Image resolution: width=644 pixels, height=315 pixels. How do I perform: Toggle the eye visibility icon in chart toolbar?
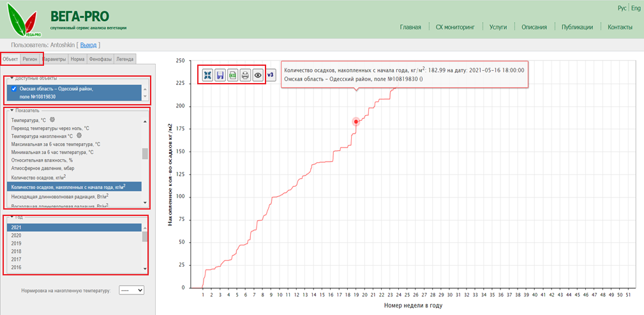(258, 75)
